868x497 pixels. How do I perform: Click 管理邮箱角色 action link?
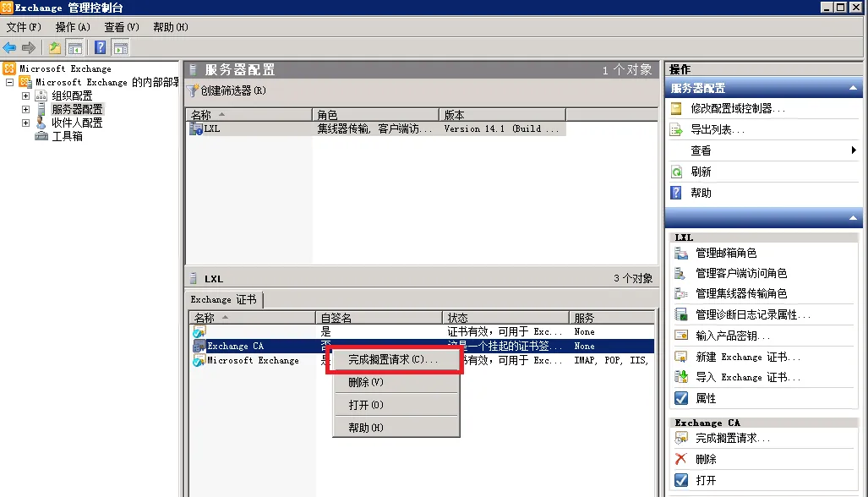pos(726,253)
